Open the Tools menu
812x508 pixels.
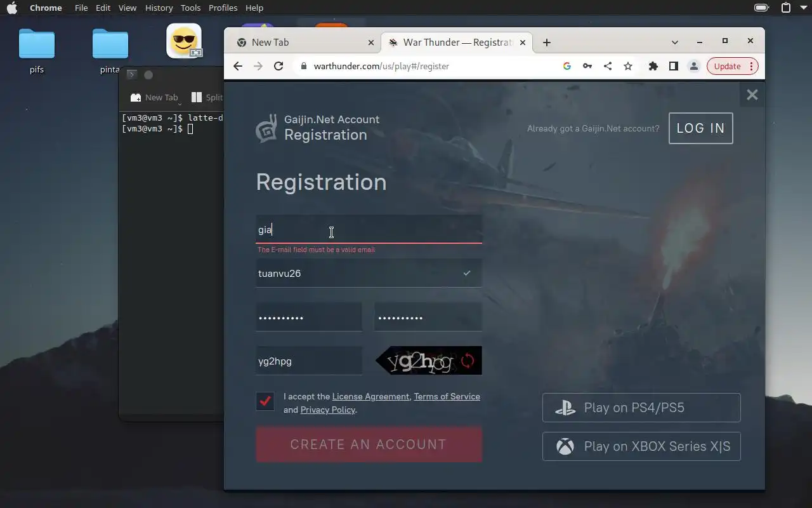[x=190, y=8]
